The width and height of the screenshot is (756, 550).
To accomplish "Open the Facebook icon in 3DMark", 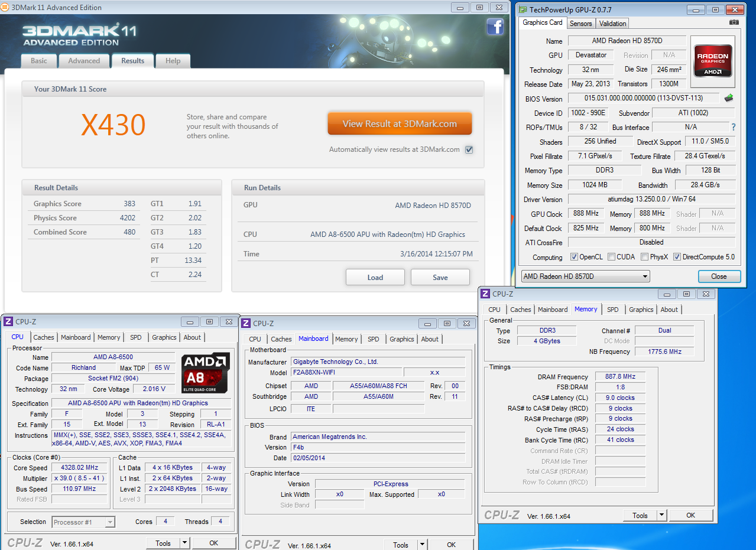I will pos(495,27).
